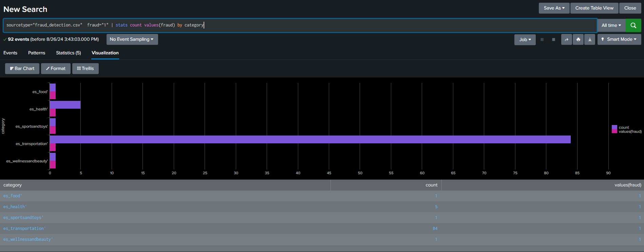Click the es_transportation' category link

24,229
